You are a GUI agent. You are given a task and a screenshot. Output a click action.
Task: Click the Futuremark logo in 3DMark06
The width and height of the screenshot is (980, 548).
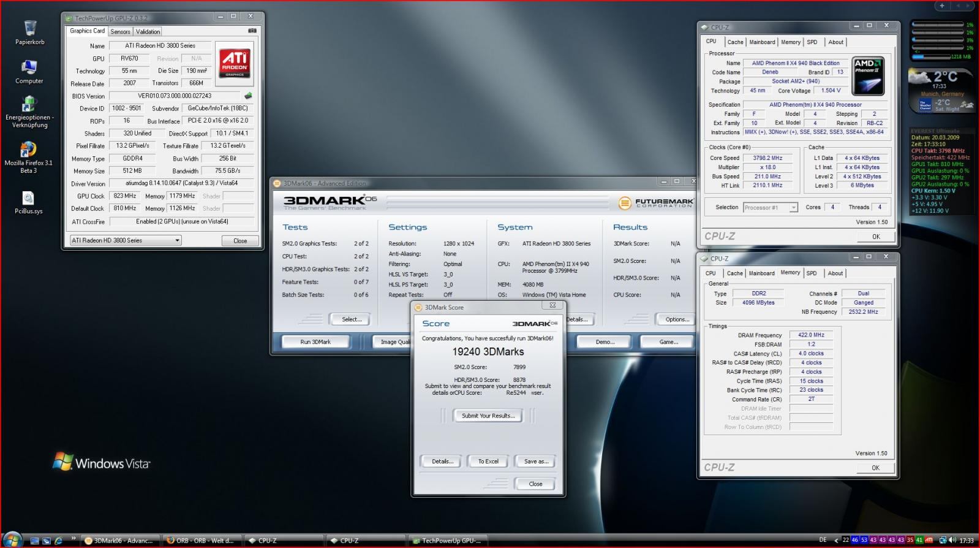pos(656,203)
